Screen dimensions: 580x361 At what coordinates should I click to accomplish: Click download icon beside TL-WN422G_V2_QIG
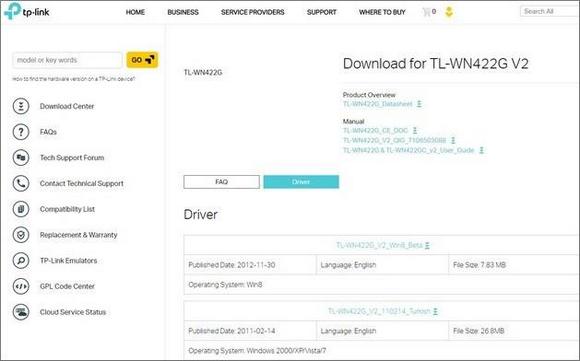[x=453, y=140]
